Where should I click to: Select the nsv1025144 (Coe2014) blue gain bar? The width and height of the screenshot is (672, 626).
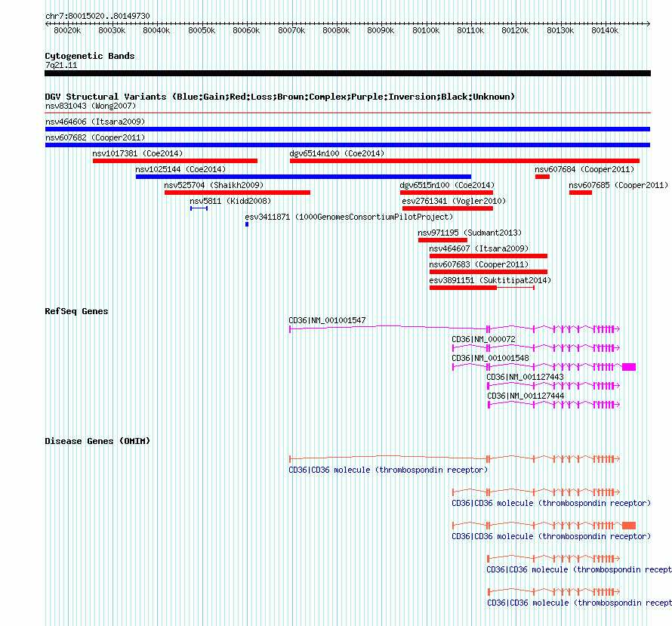304,177
